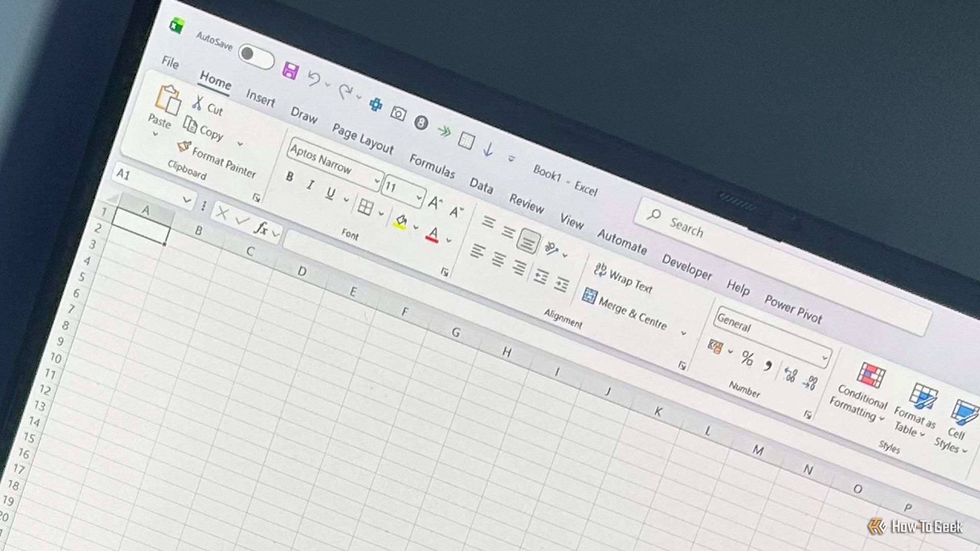Viewport: 980px width, 551px height.
Task: Click Decrease Indent icon
Action: [x=541, y=277]
